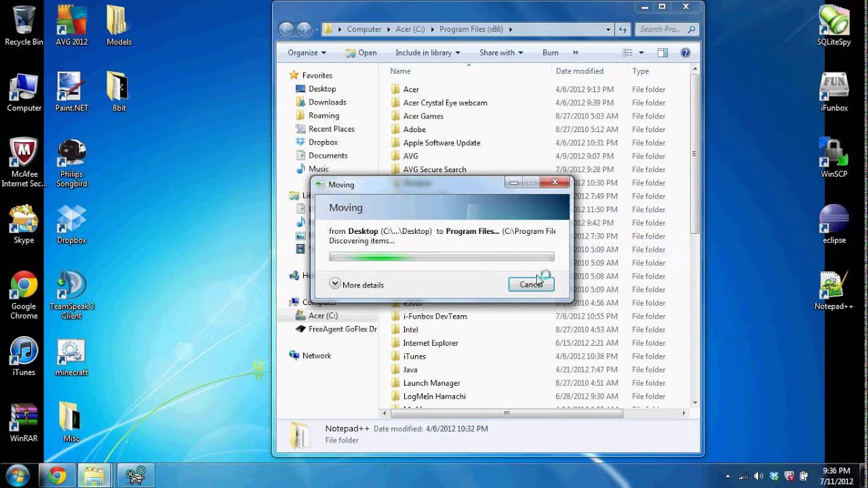Select the Apple Software Update folder

441,143
